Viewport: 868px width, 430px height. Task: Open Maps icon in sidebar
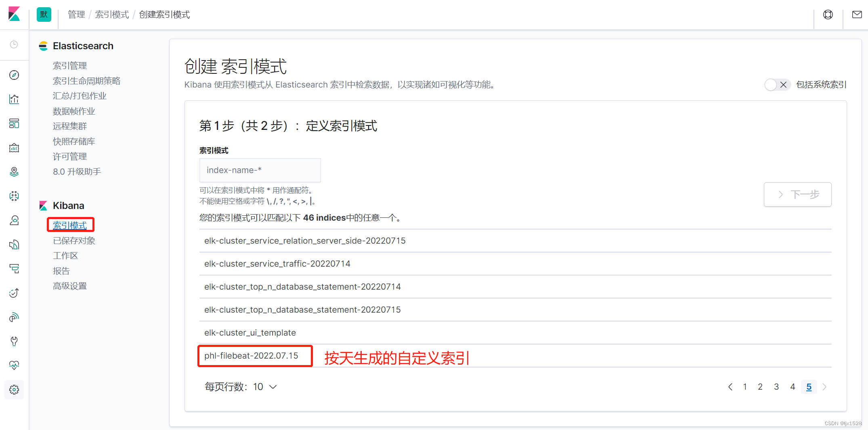click(x=14, y=172)
